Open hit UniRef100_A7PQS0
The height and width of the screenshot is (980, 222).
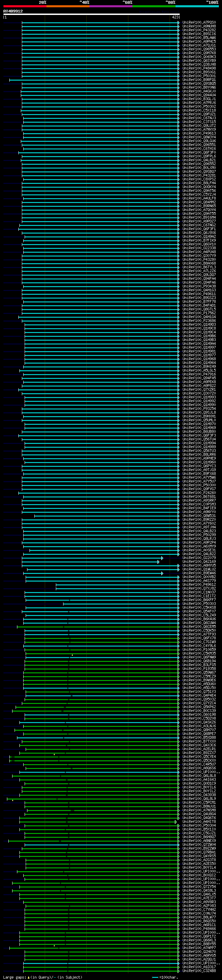pyautogui.click(x=199, y=23)
